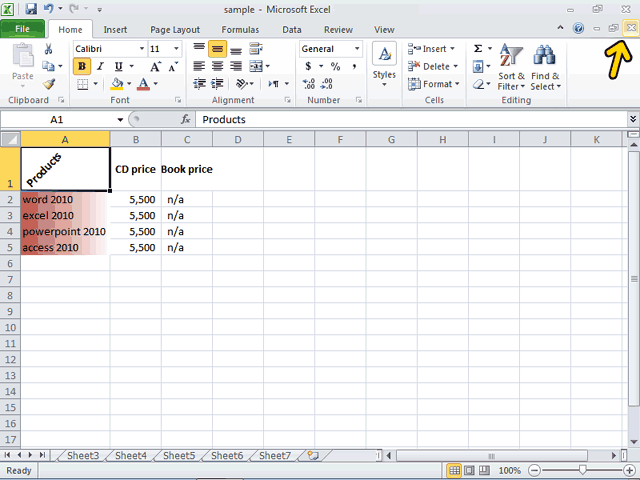This screenshot has height=480, width=640.
Task: Toggle Center text alignment
Action: click(217, 66)
